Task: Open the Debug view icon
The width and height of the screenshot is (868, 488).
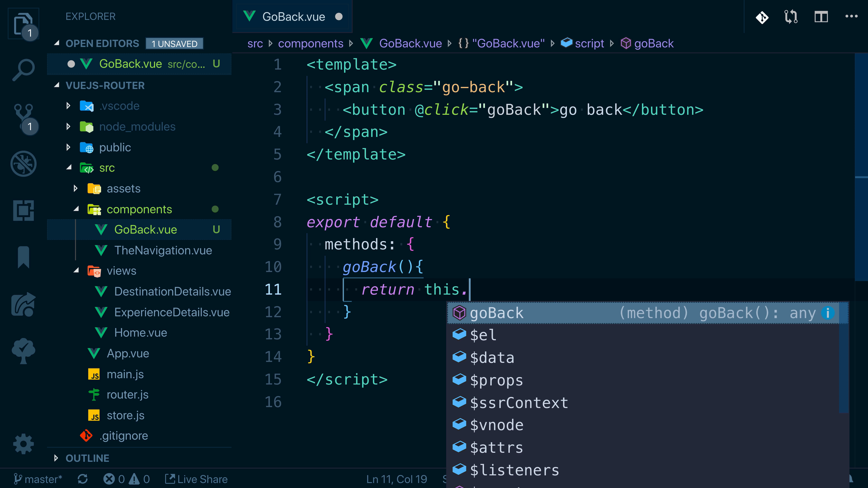Action: click(23, 164)
